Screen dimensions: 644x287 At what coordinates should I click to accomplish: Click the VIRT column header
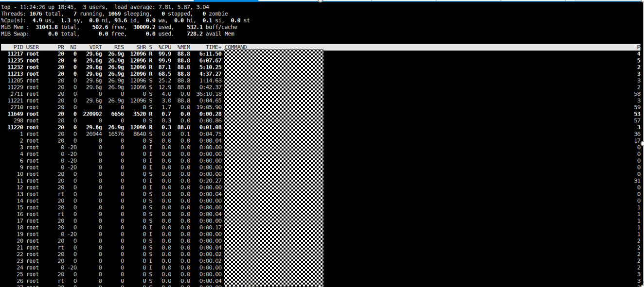point(95,47)
